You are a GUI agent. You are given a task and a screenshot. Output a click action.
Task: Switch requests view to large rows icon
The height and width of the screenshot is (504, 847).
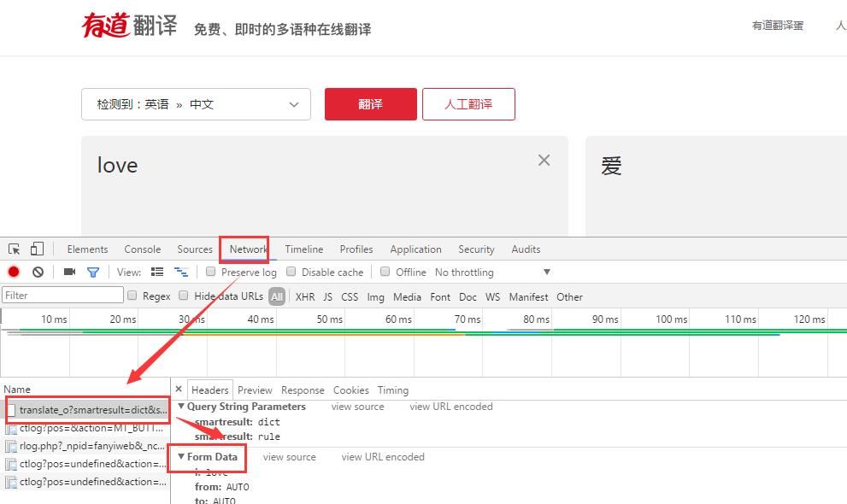159,271
